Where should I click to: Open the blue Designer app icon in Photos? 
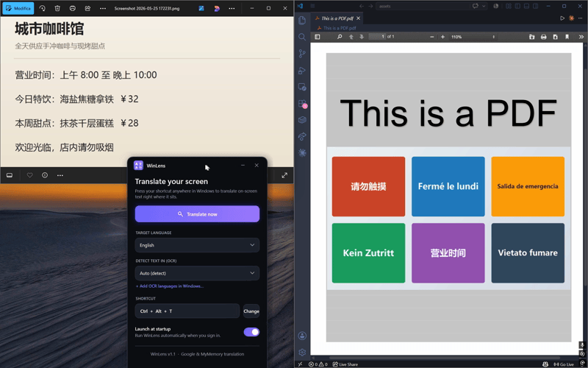click(201, 8)
